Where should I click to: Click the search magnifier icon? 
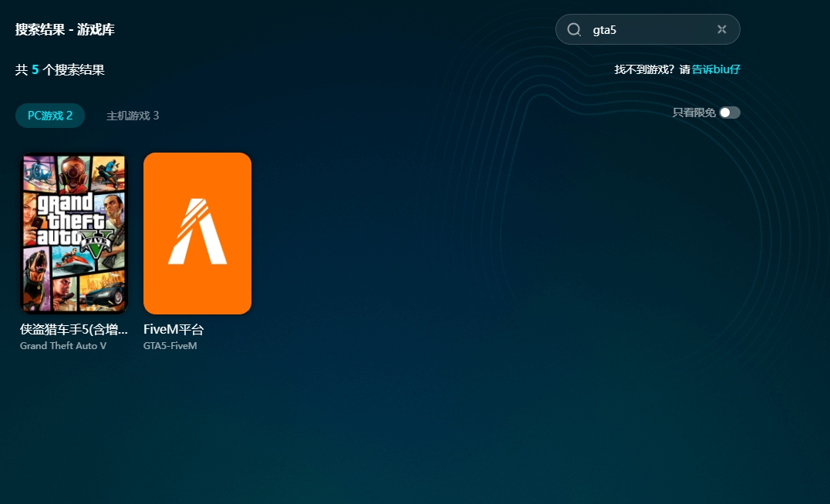[x=574, y=29]
